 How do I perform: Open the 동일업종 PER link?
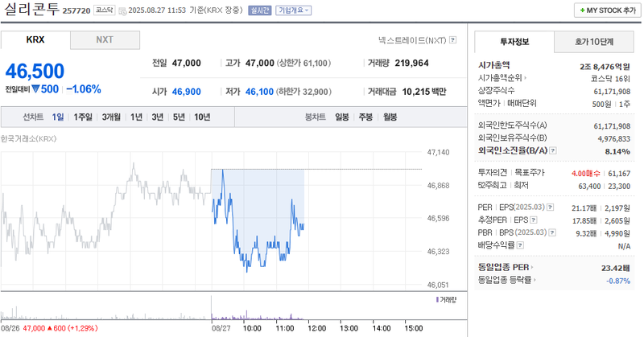point(506,267)
